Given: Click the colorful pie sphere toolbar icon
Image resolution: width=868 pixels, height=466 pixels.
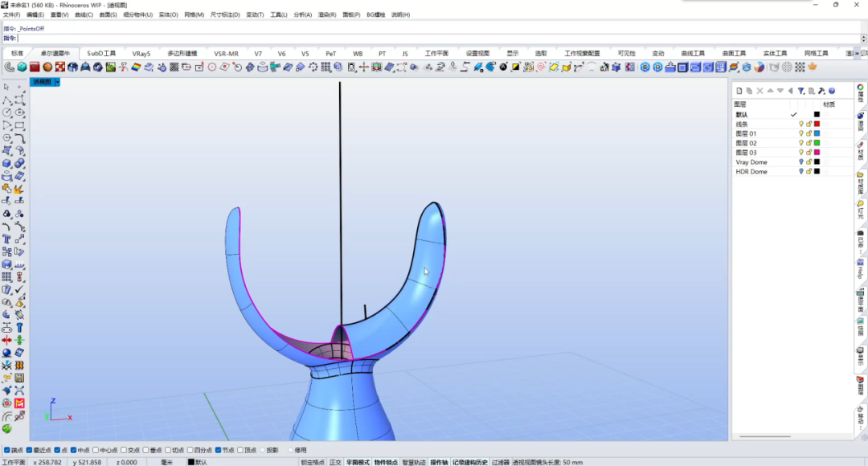Looking at the screenshot, I should (759, 67).
